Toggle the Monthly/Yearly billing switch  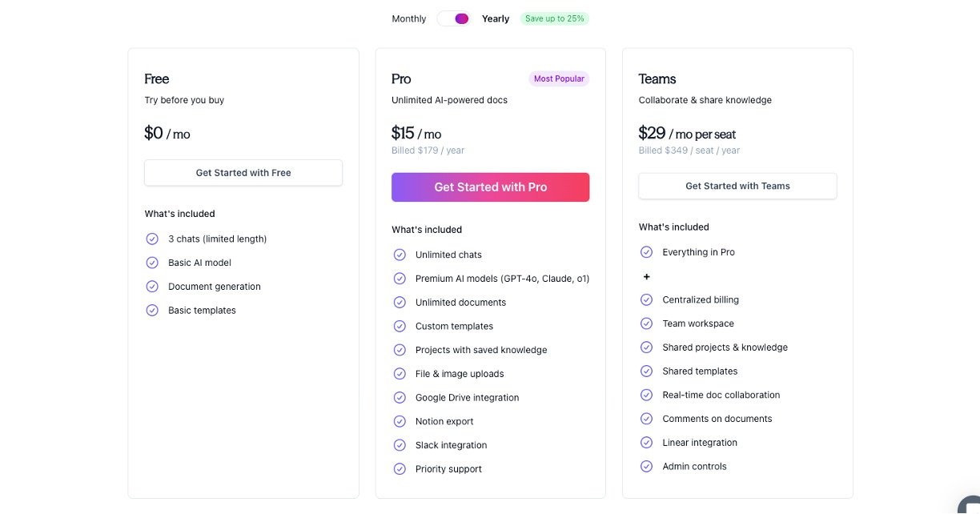click(453, 18)
